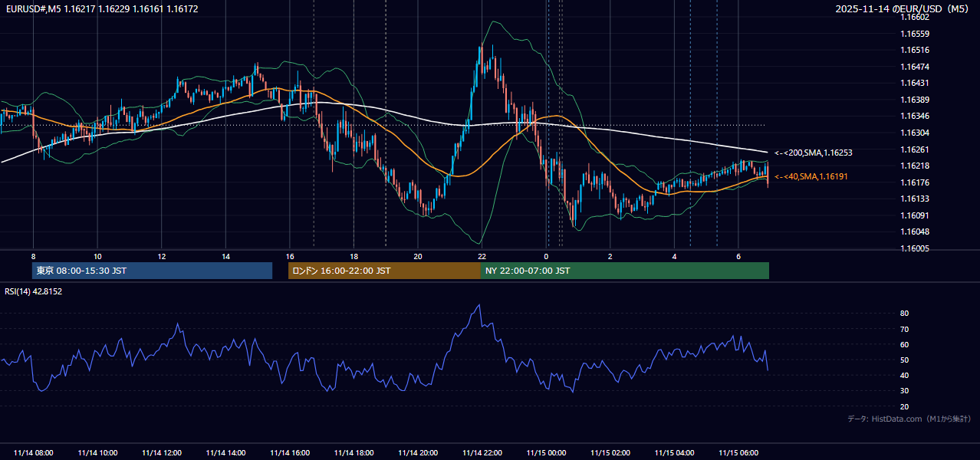Click the bottom date label 11/15 06:00
Viewport: 980px width, 460px height.
coord(738,453)
